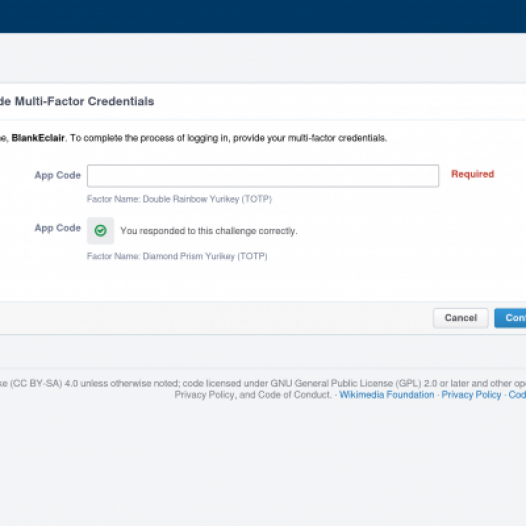Click 'Factor Name: Double Rainbow Yurikey (TOTP)' text
The image size is (526, 526).
click(x=179, y=199)
